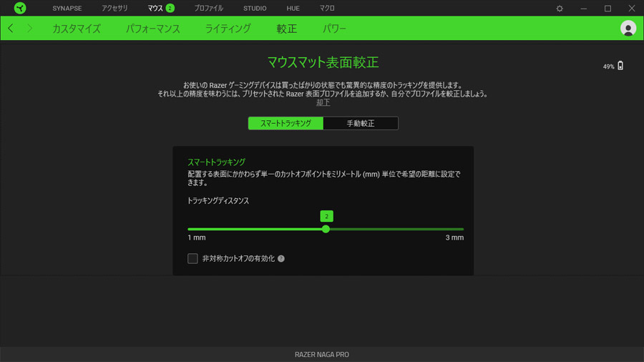Maximize the Razer Synapse window

[608, 8]
